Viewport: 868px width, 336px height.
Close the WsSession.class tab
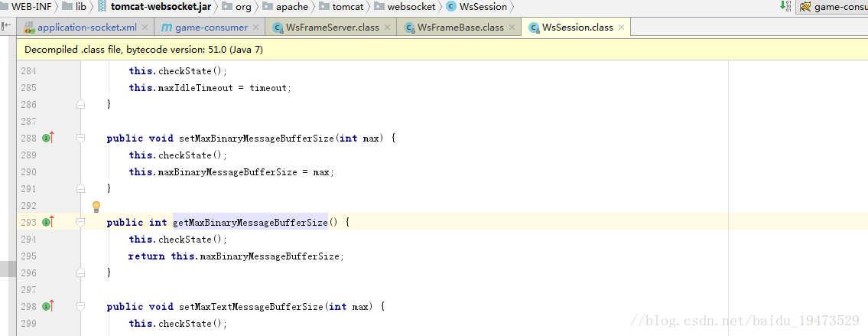point(622,28)
